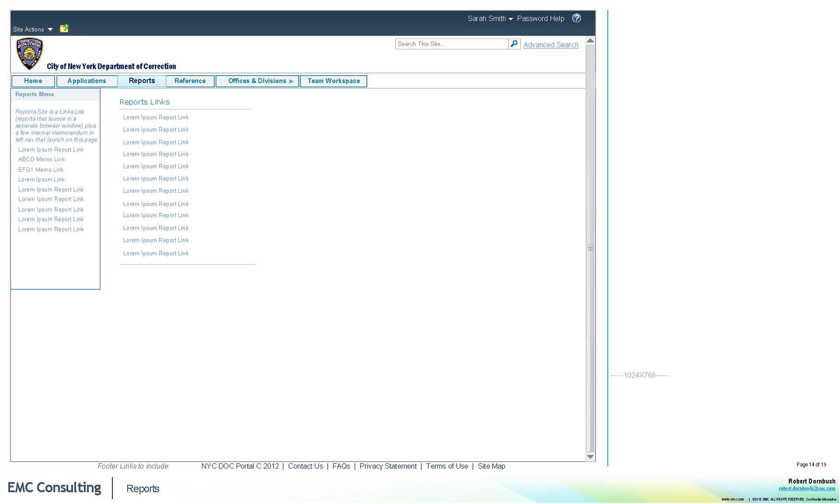Click the scrollbar down arrow
Image resolution: width=840 pixels, height=504 pixels.
tap(590, 457)
